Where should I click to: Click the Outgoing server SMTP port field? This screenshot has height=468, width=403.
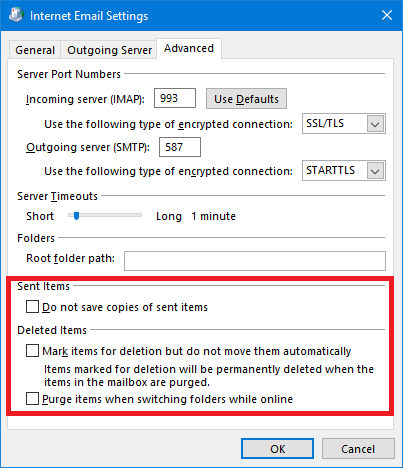[180, 147]
